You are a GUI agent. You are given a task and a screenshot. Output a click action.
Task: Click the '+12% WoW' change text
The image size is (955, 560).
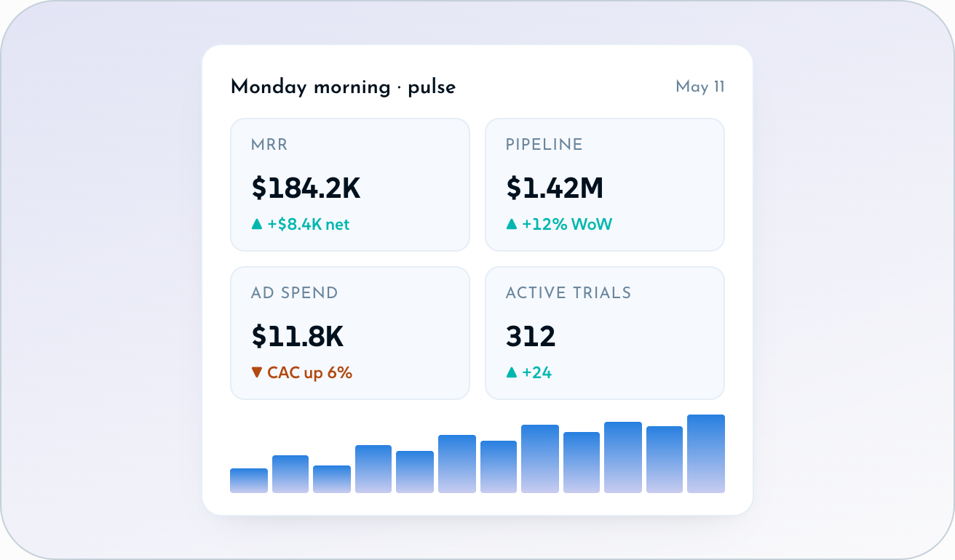point(568,225)
